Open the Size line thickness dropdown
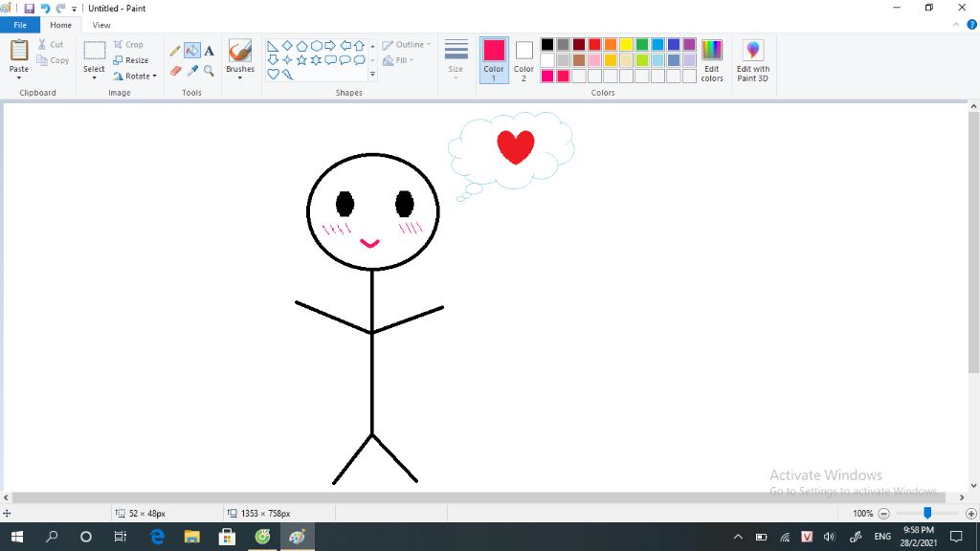Screen dimensions: 980x551 click(x=456, y=59)
